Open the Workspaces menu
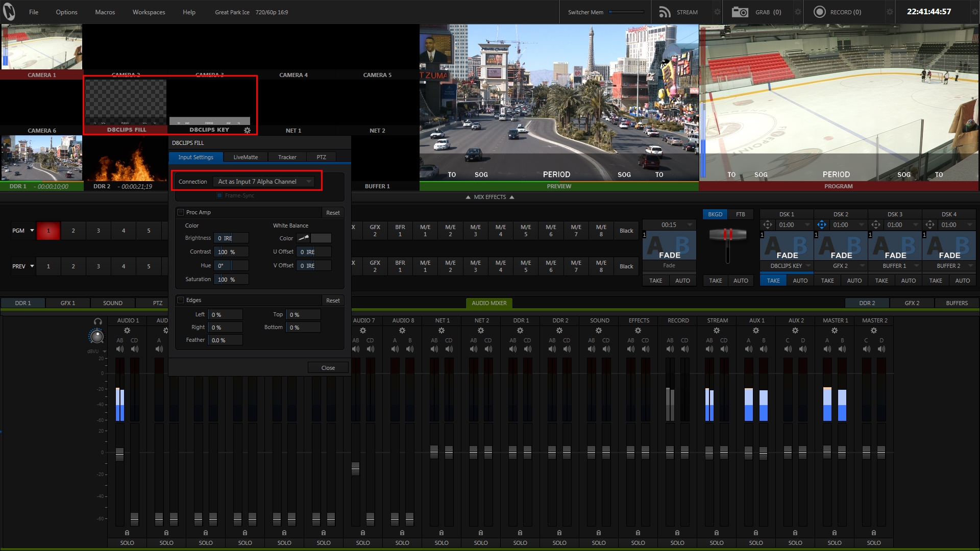Viewport: 980px width, 551px height. point(149,12)
